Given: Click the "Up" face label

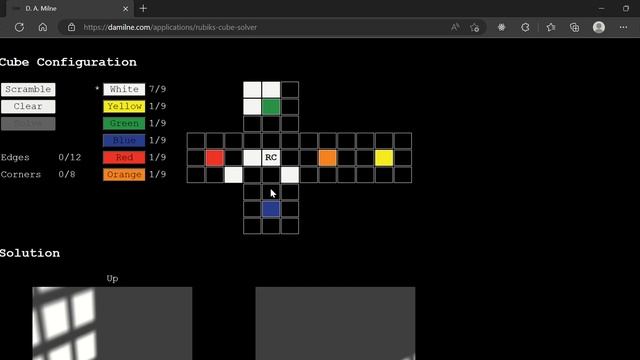Looking at the screenshot, I should point(112,279).
